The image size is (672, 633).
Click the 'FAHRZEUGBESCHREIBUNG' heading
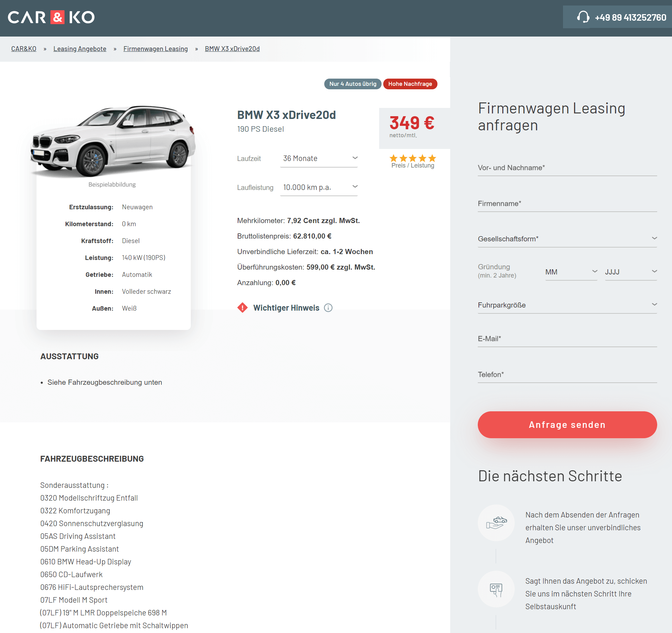pyautogui.click(x=92, y=459)
